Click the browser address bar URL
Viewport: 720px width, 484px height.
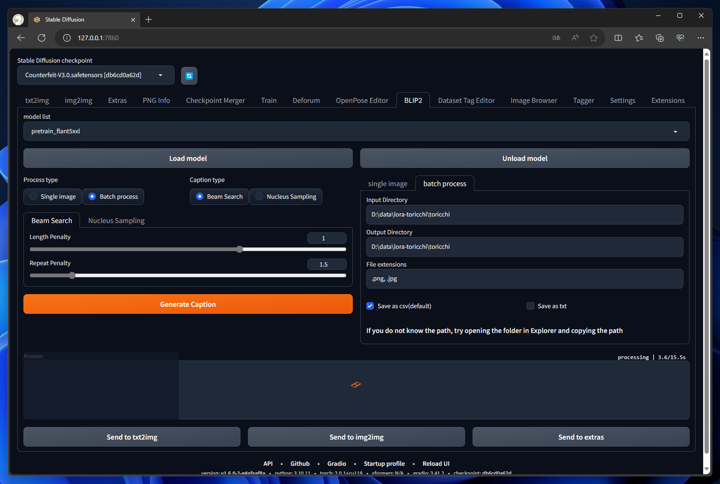pyautogui.click(x=98, y=38)
